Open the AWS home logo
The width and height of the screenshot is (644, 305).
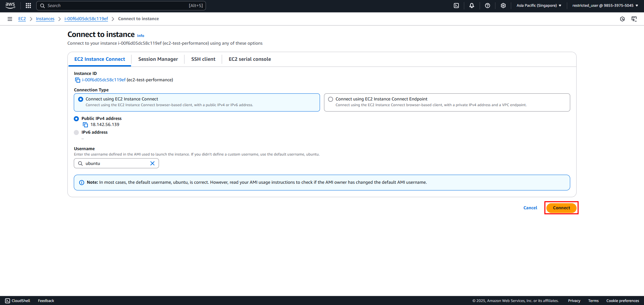pos(10,5)
